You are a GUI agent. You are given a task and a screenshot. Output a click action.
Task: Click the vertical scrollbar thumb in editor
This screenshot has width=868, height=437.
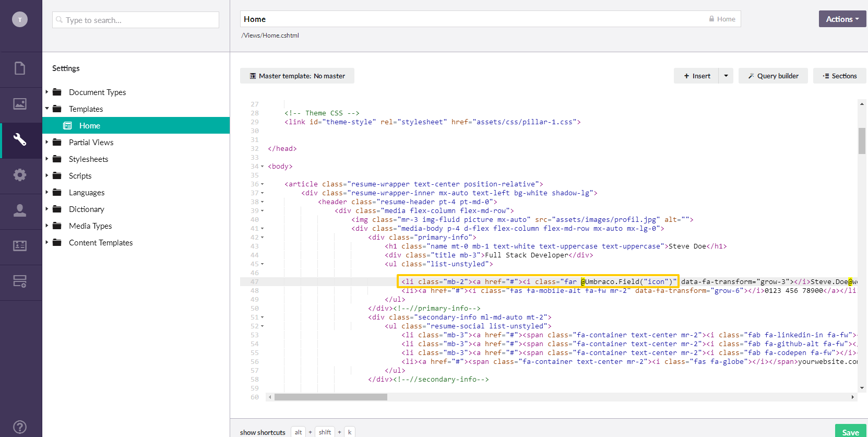[862, 140]
